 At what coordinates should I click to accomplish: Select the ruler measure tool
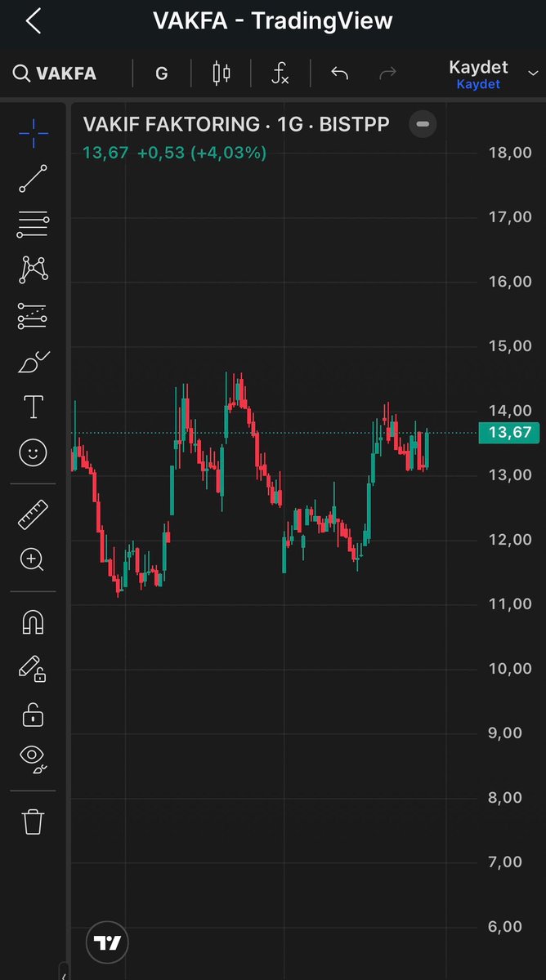[34, 514]
